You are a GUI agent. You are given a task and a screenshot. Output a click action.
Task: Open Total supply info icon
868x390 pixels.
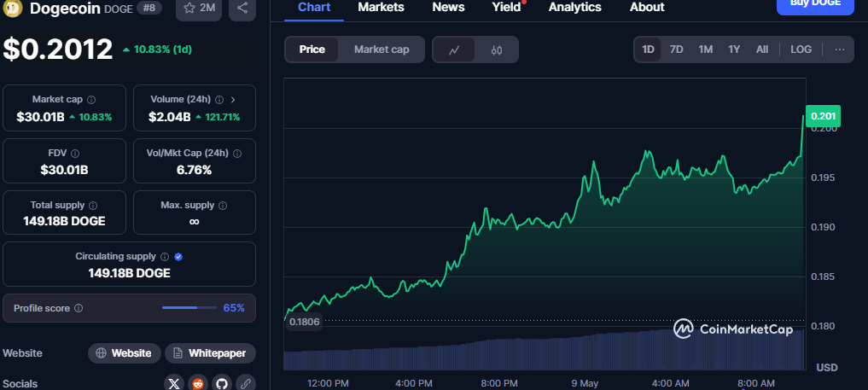click(x=93, y=205)
